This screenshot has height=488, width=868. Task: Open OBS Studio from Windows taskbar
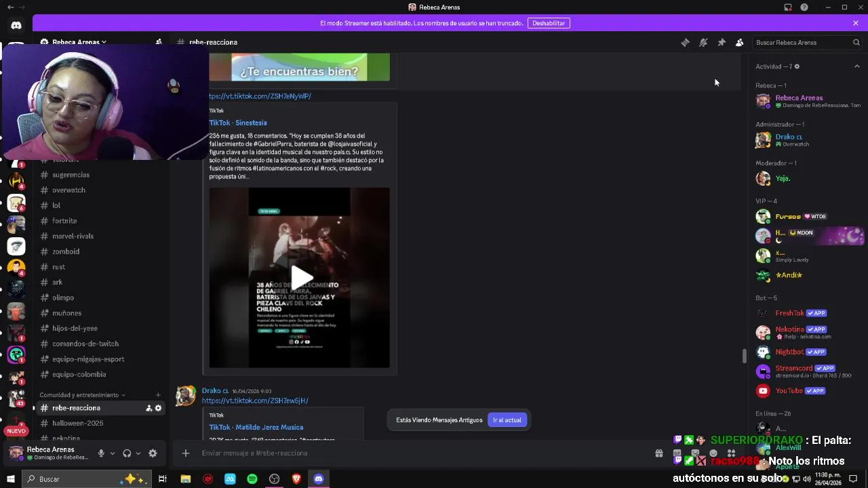274,479
